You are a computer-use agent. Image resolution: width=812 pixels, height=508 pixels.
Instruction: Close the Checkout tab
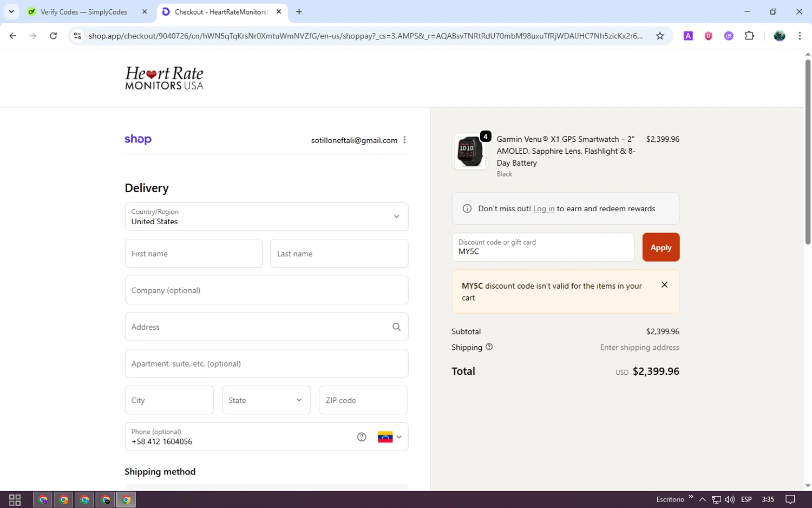point(279,12)
